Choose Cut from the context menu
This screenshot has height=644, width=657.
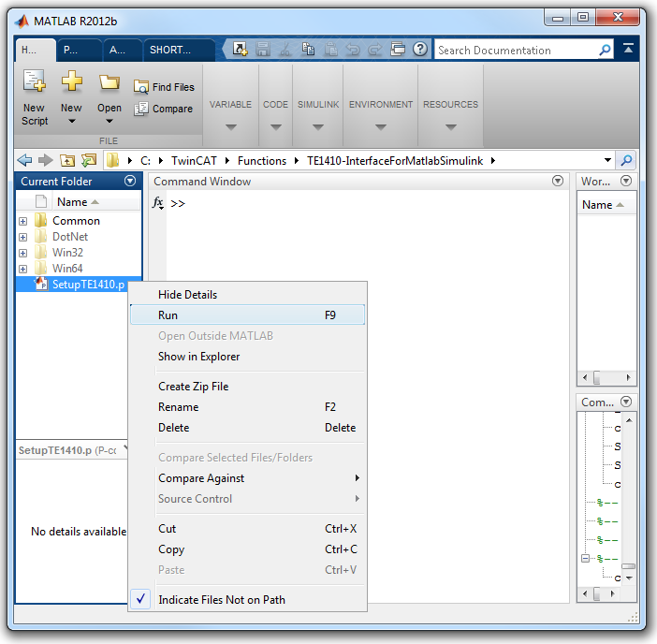pos(247,528)
